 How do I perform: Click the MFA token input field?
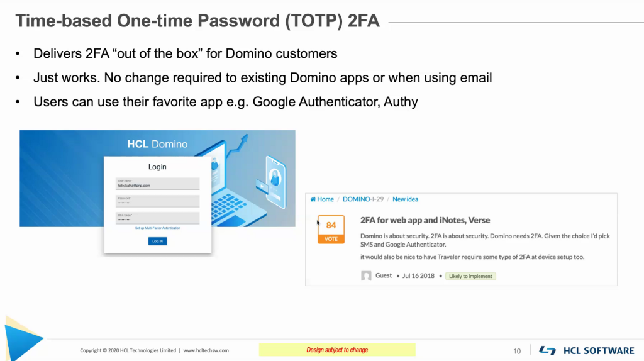coord(157,218)
